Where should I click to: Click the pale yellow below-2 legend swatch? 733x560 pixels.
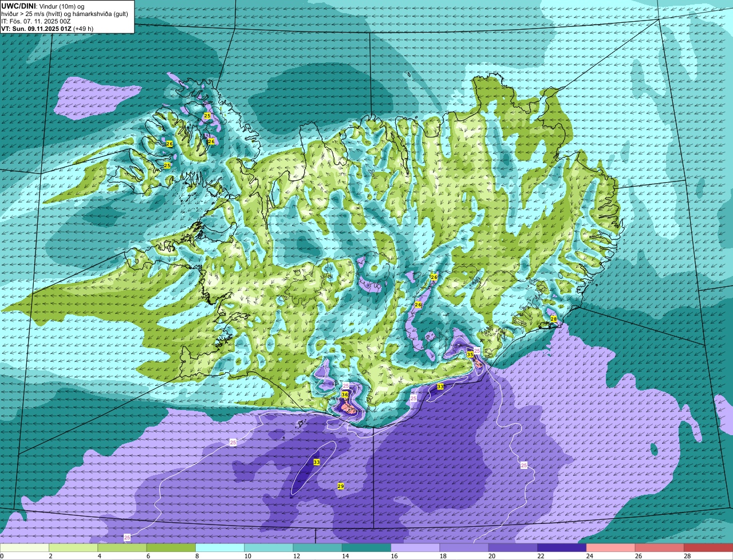tap(25, 548)
